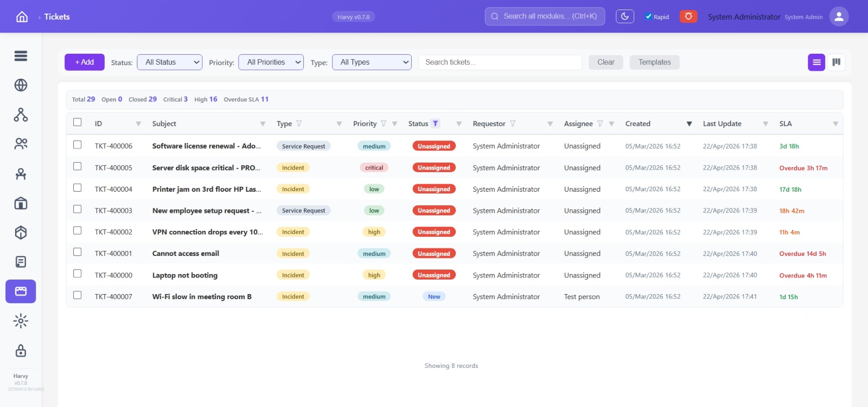Click the Type column filter funnel
The width and height of the screenshot is (868, 407).
pos(299,123)
